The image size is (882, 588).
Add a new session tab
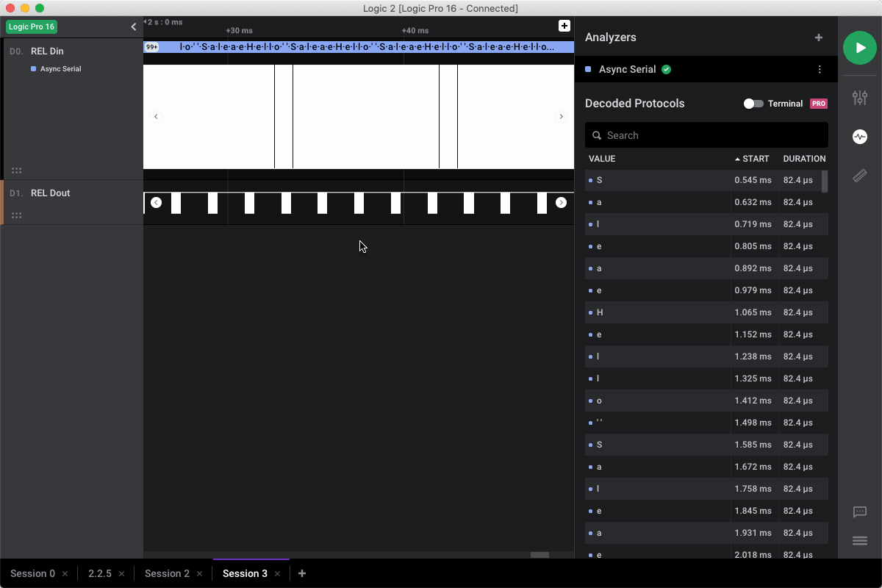click(x=302, y=573)
